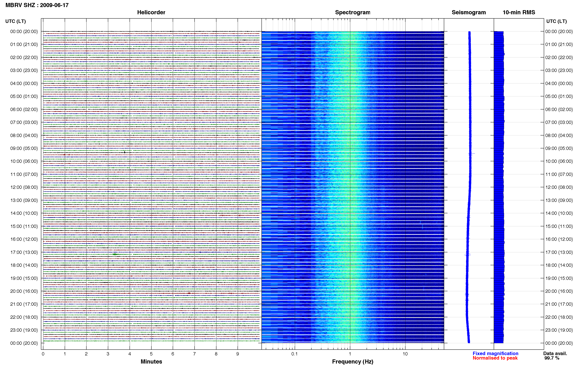
Task: Click right axis label 22:00 (18:00)
Action: coord(559,317)
